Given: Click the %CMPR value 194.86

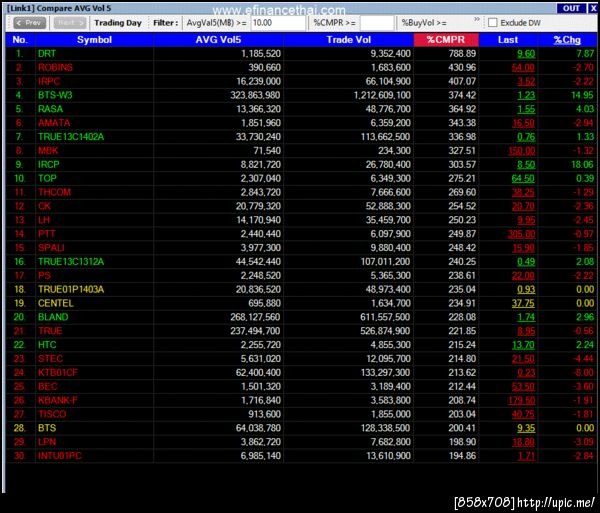Looking at the screenshot, I should 462,456.
